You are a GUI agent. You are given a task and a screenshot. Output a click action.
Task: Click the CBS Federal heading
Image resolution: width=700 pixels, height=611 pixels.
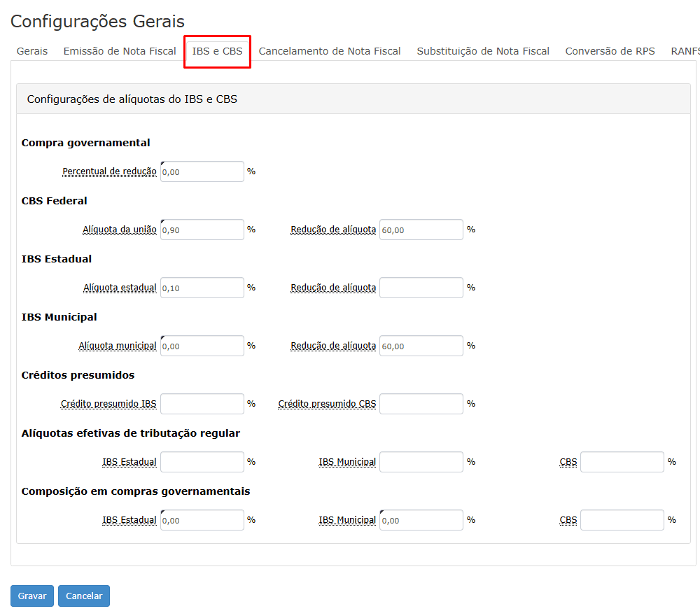54,201
